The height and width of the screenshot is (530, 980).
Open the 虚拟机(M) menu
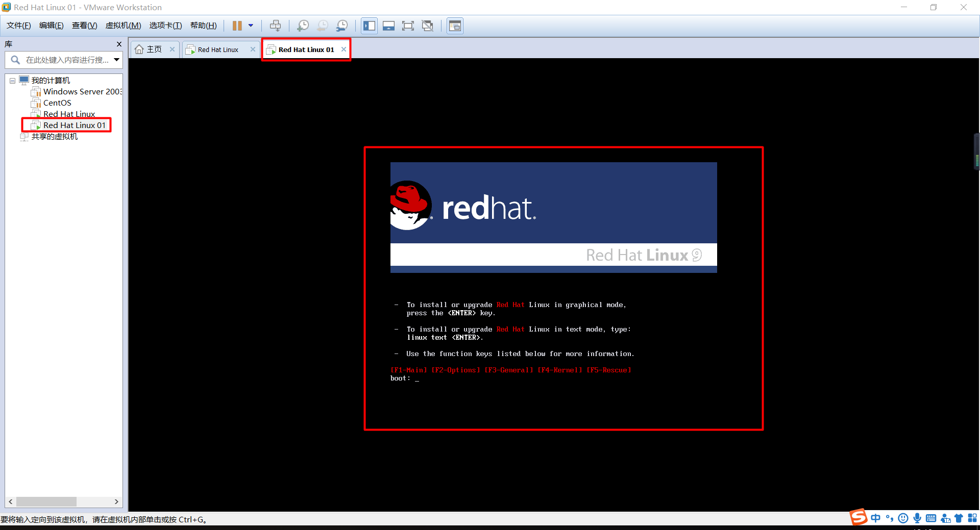[x=123, y=26]
